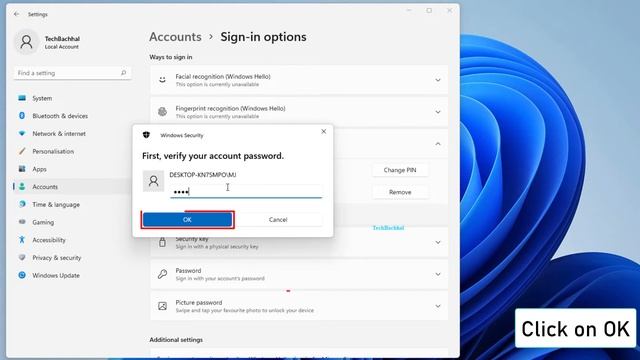Viewport: 640px width, 360px height.
Task: Minimize the Settings window
Action: click(409, 11)
